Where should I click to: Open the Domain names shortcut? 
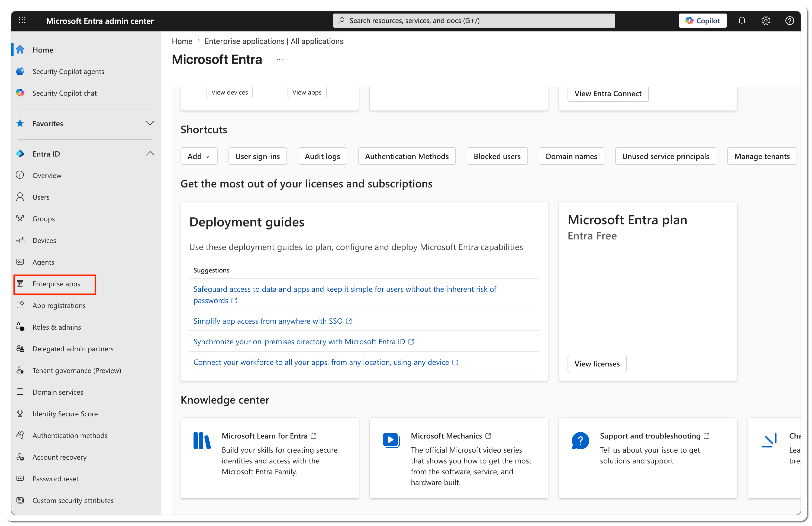[x=572, y=156]
